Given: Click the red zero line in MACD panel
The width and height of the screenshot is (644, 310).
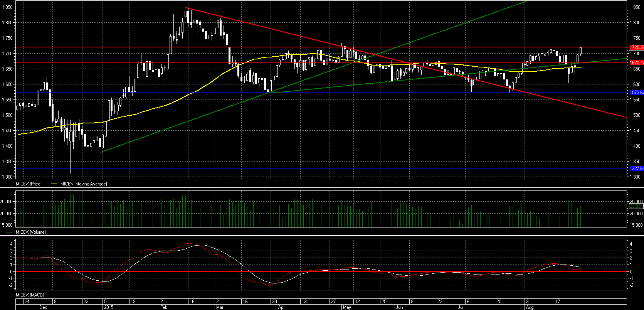Looking at the screenshot, I should (322, 272).
